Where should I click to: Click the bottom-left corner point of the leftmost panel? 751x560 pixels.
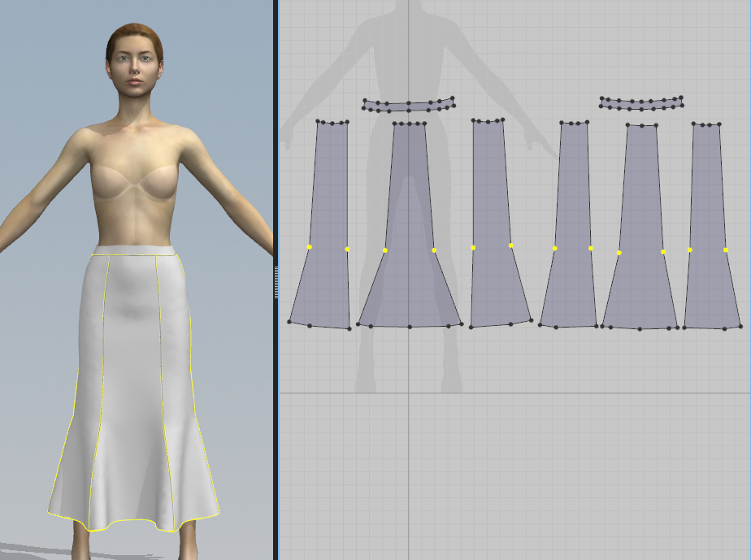289,321
